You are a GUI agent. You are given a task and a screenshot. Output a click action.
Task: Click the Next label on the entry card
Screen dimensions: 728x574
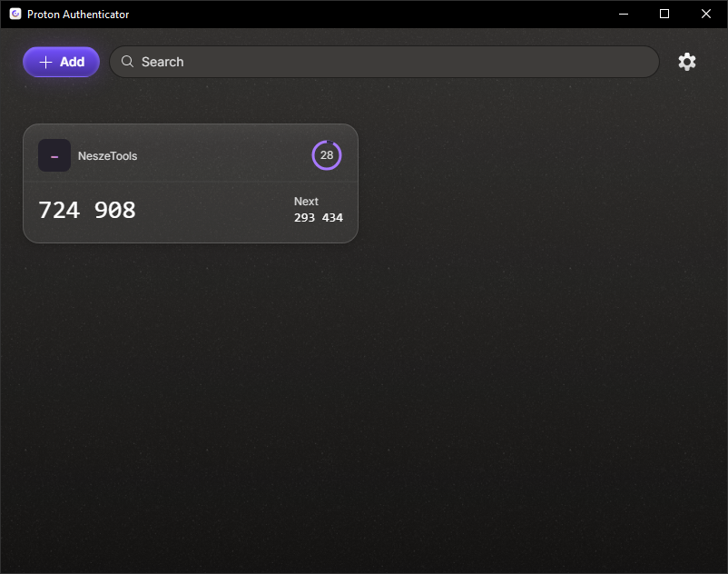coord(306,201)
